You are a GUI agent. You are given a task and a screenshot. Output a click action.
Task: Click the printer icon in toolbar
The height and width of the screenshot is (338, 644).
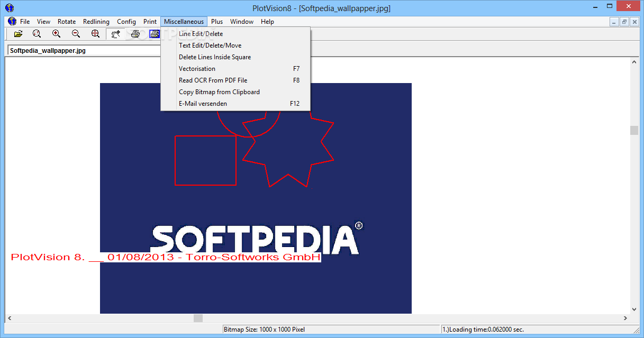click(x=135, y=34)
